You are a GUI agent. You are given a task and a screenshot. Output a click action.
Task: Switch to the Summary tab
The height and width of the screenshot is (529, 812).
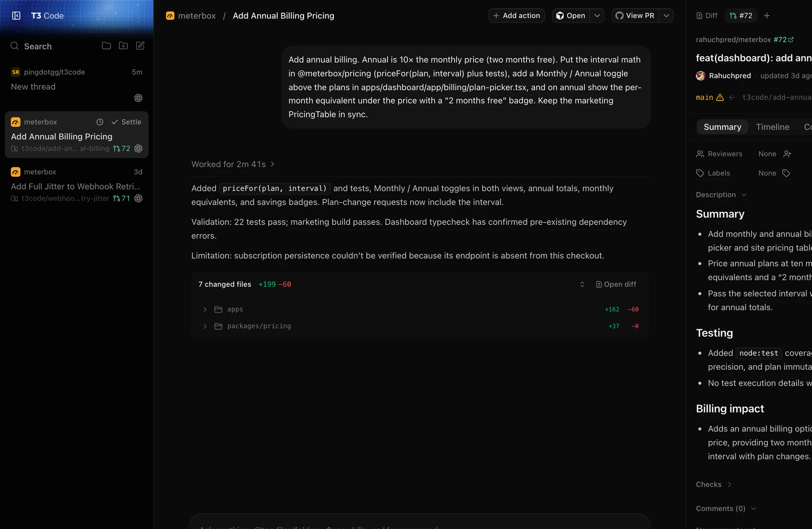pyautogui.click(x=722, y=127)
